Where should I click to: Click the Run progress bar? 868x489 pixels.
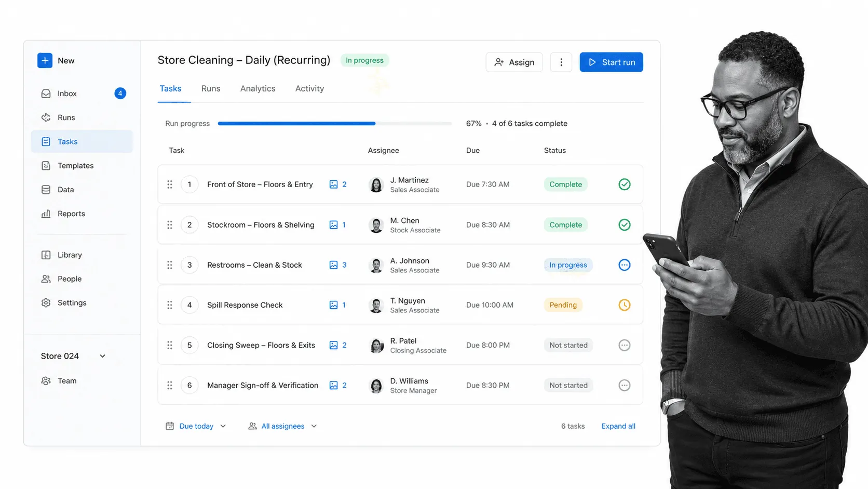click(x=335, y=124)
